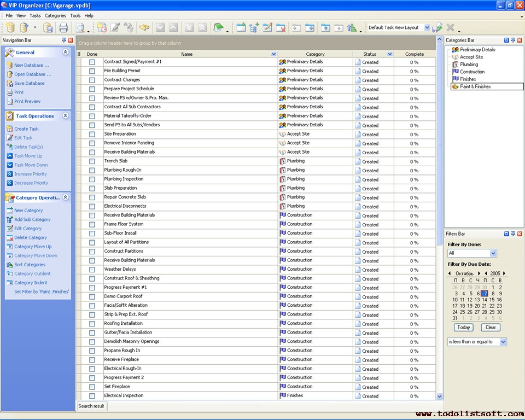Click the Create Task toolbar icon
Viewport: 525px width, 420px height.
click(102, 28)
